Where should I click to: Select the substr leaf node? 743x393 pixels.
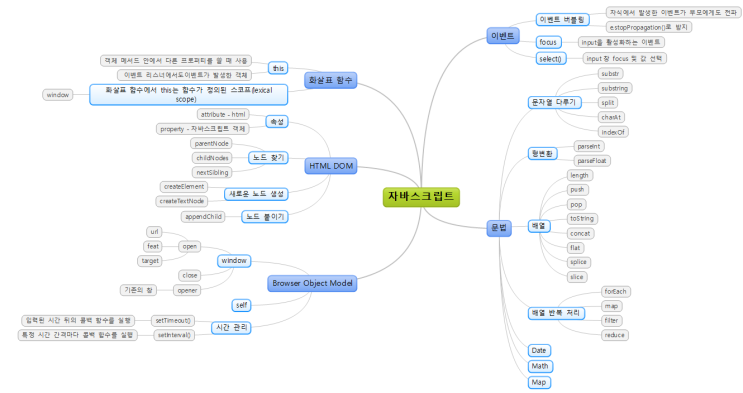610,73
